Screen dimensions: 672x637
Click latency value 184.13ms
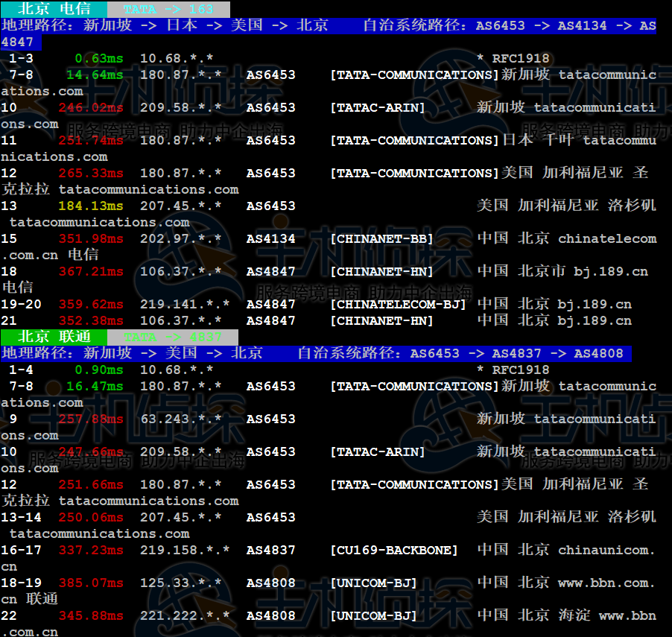click(91, 206)
